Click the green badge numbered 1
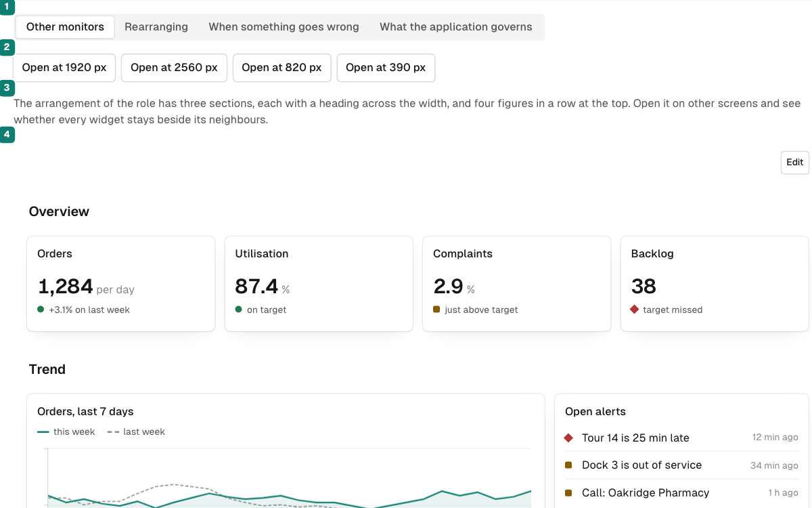This screenshot has width=812, height=508. click(x=7, y=6)
